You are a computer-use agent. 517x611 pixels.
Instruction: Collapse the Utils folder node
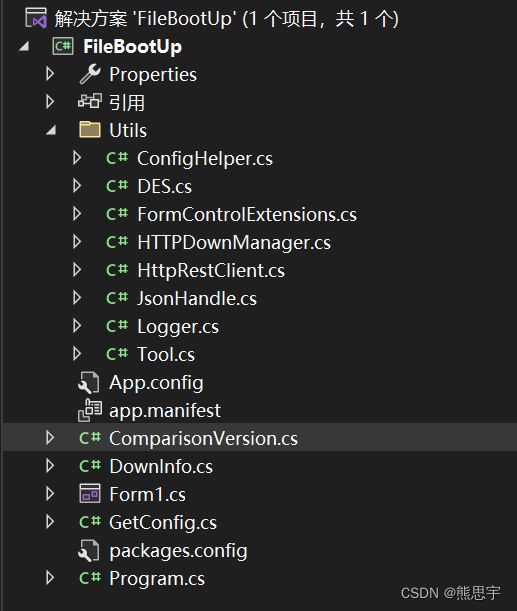pos(51,131)
